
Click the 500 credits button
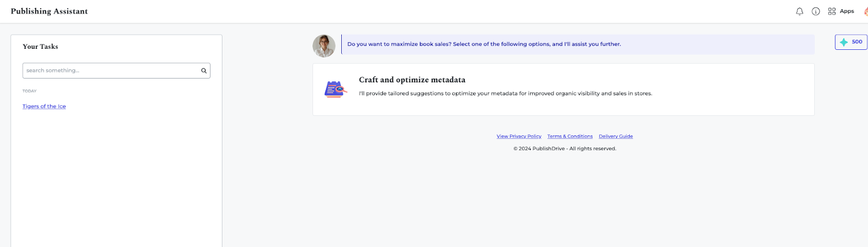click(851, 42)
